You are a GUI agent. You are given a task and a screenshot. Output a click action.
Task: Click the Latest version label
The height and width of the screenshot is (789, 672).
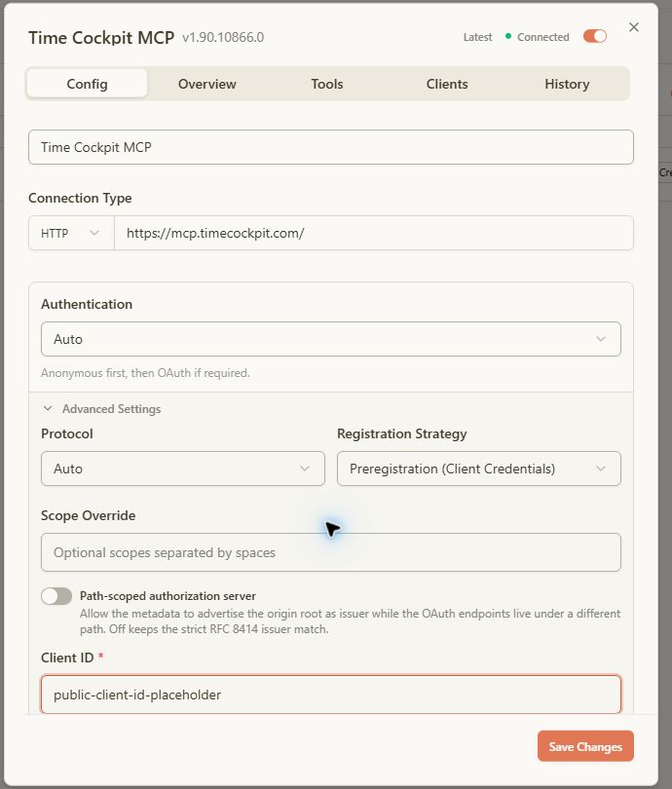pos(477,37)
